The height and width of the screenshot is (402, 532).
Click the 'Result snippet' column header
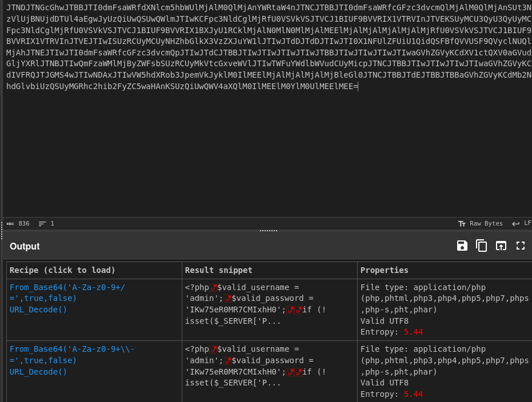(x=218, y=270)
